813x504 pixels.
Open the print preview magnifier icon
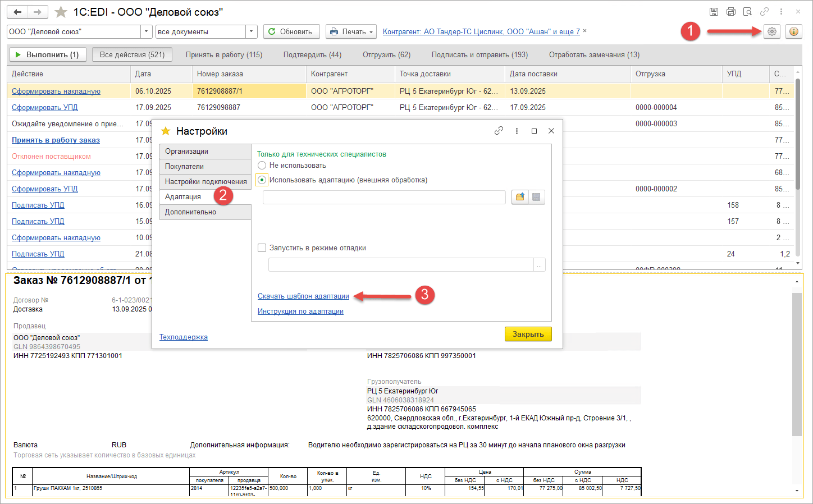(x=747, y=12)
